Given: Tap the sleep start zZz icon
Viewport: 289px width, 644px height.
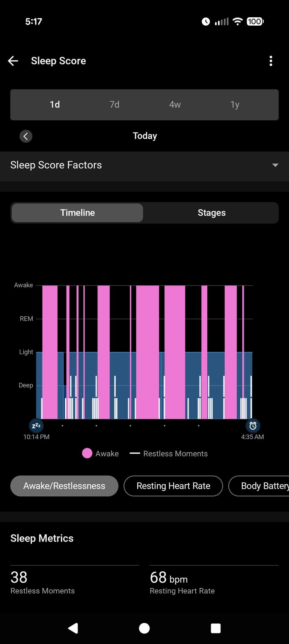Looking at the screenshot, I should [x=36, y=426].
